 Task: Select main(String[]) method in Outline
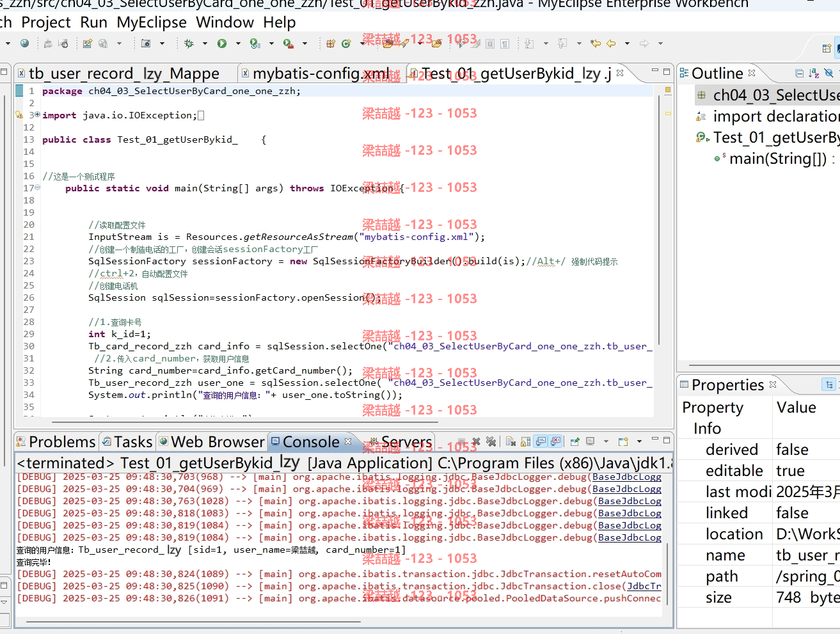point(777,159)
